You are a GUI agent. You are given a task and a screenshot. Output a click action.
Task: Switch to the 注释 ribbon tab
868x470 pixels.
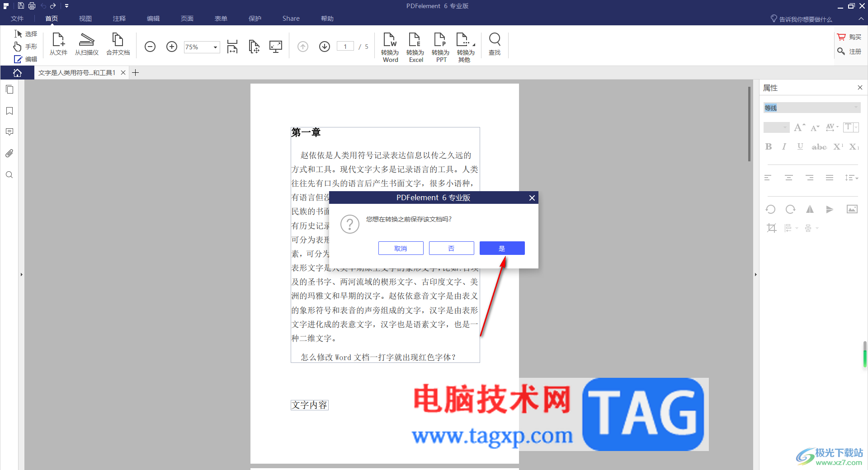119,19
